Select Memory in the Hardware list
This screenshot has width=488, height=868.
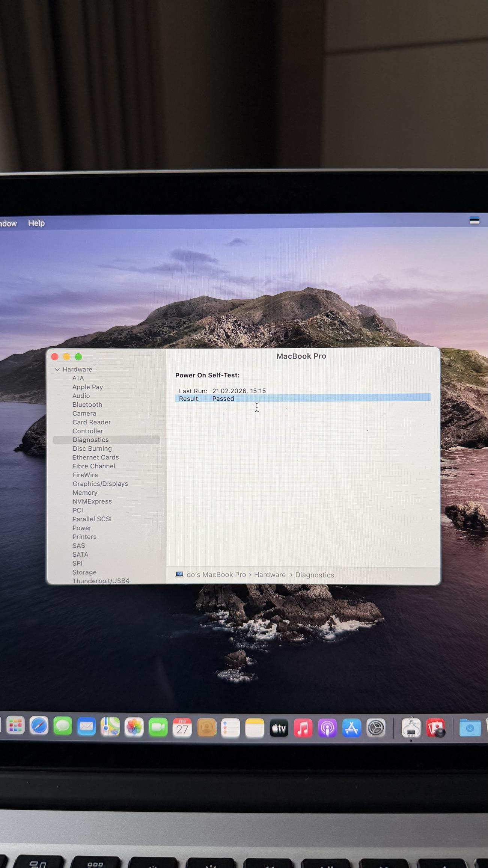pos(85,492)
